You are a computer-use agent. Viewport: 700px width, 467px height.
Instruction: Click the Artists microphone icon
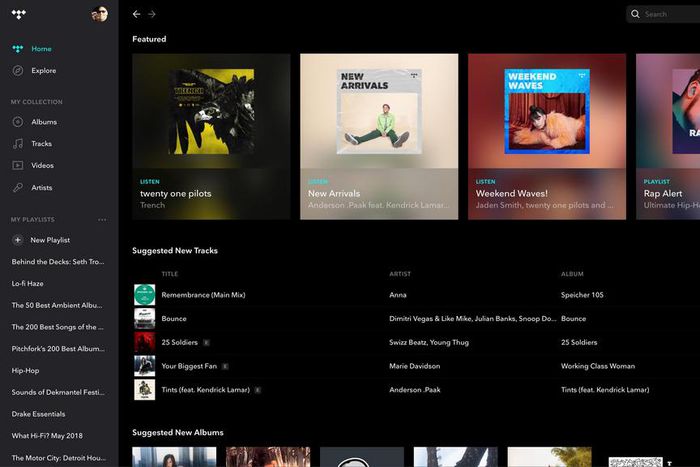tap(18, 188)
